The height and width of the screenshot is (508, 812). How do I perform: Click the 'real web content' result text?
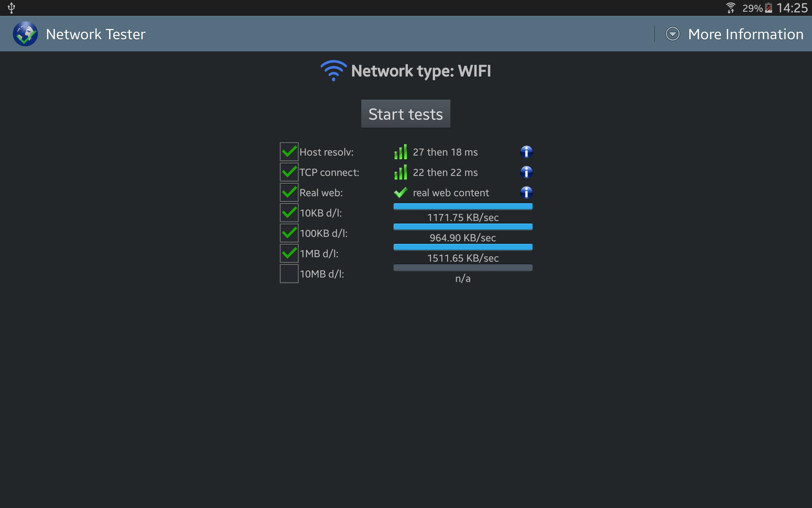tap(451, 193)
